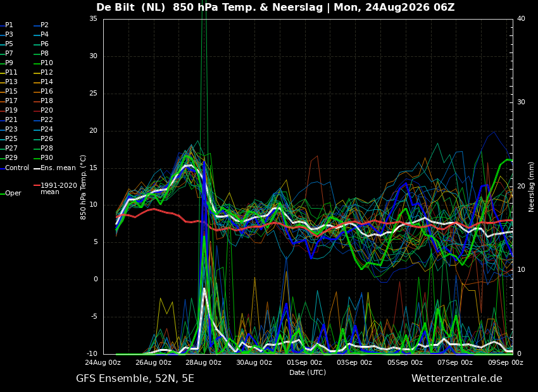
Task: Click the 26Aug 00z date tick label
Action: pyautogui.click(x=153, y=362)
